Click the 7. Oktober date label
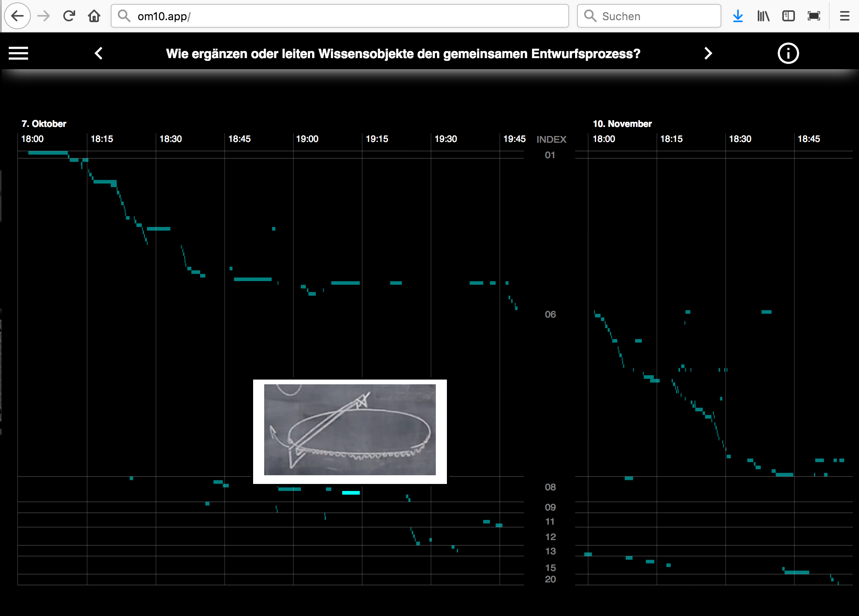 (x=44, y=124)
